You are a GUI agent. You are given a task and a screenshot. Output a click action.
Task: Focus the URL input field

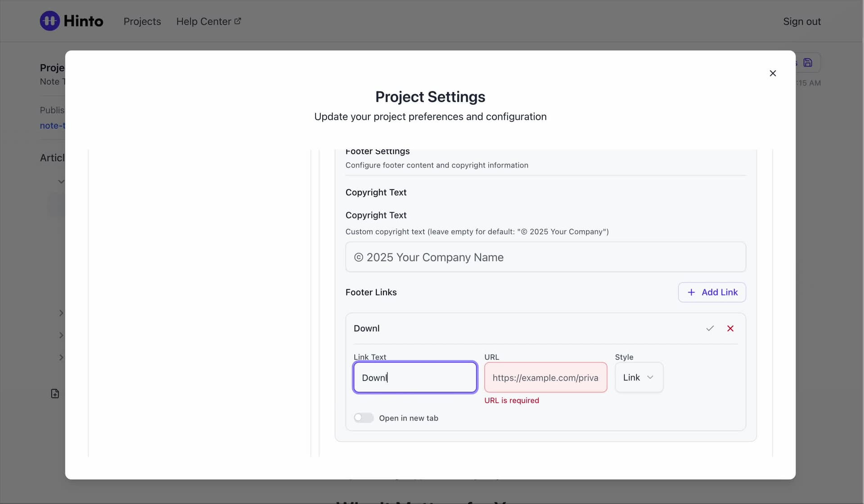pos(545,378)
